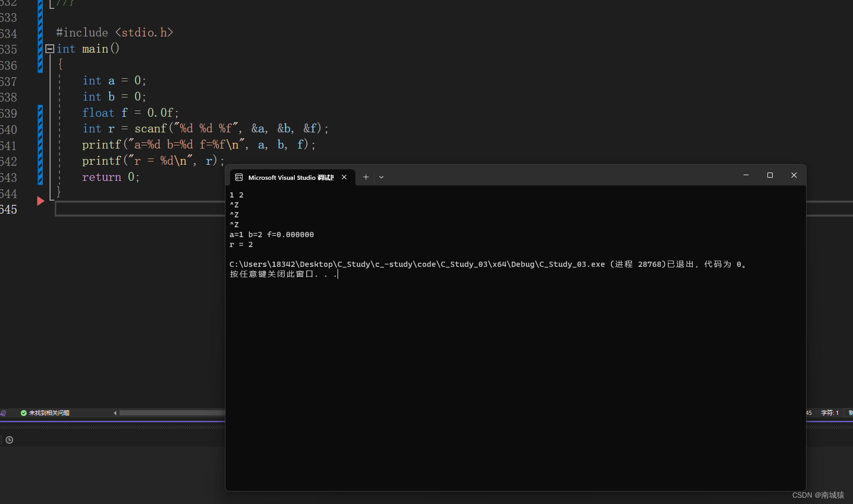
Task: Click the printf 'a=%d b=%d f=%f' line
Action: pyautogui.click(x=199, y=145)
